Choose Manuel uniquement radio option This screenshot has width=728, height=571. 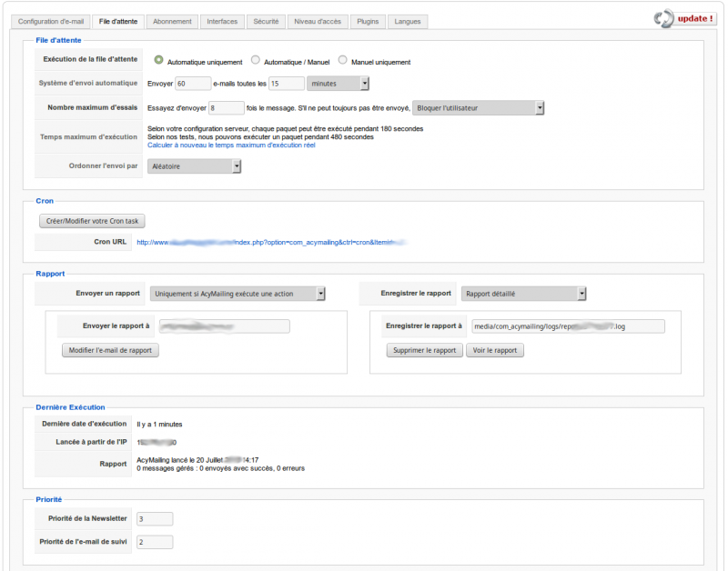point(343,60)
